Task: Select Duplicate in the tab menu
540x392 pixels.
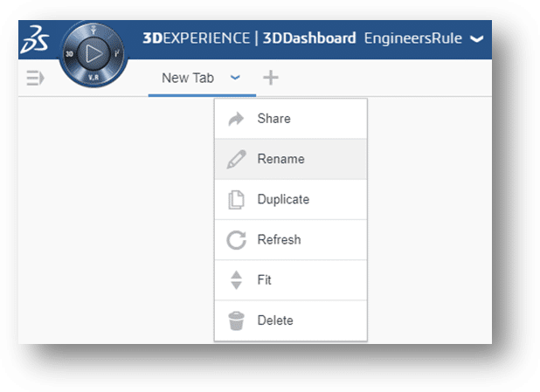Action: tap(283, 199)
